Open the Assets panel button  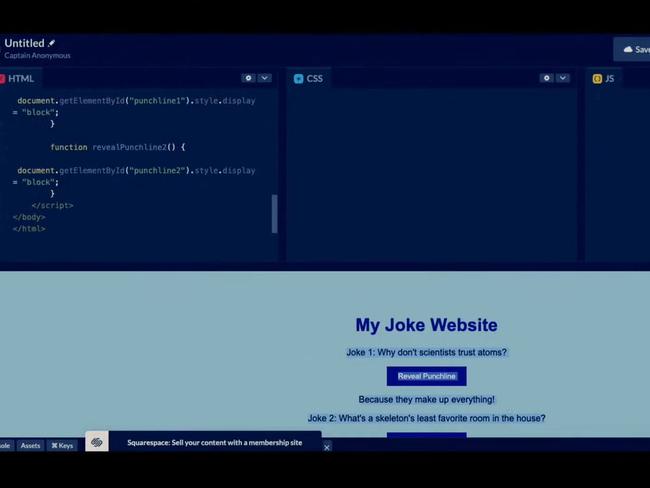point(30,446)
